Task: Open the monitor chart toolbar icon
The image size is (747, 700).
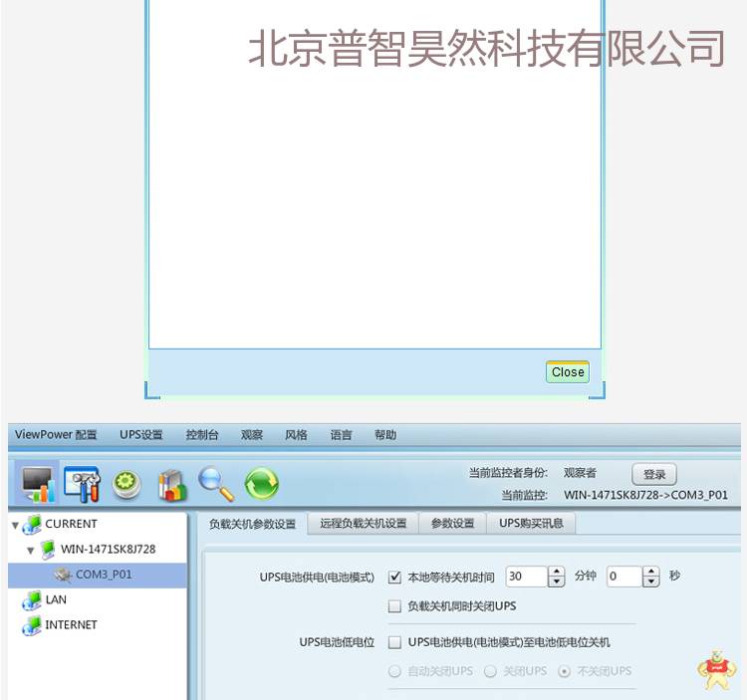Action: 37,484
